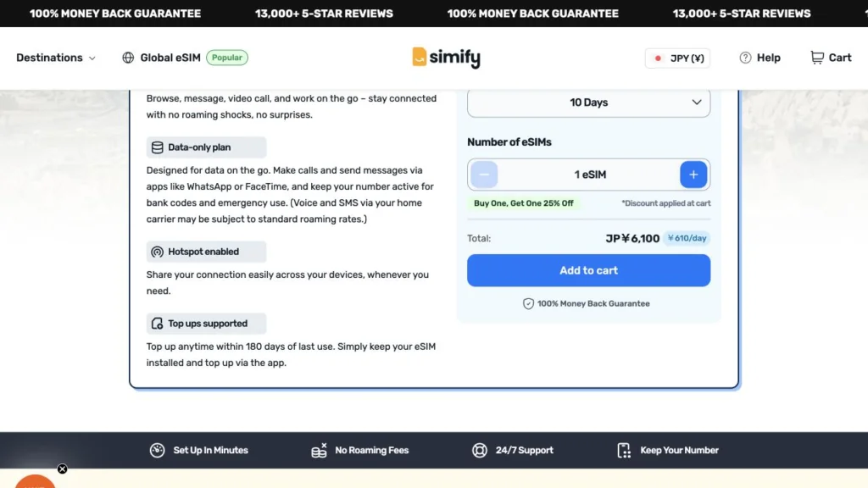Click the Set Up In Minutes text
Viewport: 868px width, 488px height.
(x=210, y=451)
